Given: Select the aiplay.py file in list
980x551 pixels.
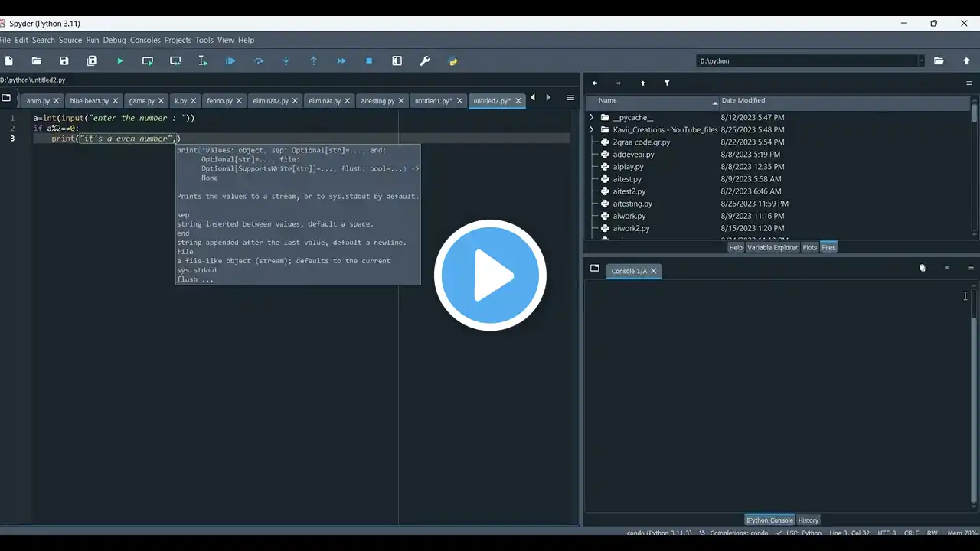Looking at the screenshot, I should pos(628,167).
